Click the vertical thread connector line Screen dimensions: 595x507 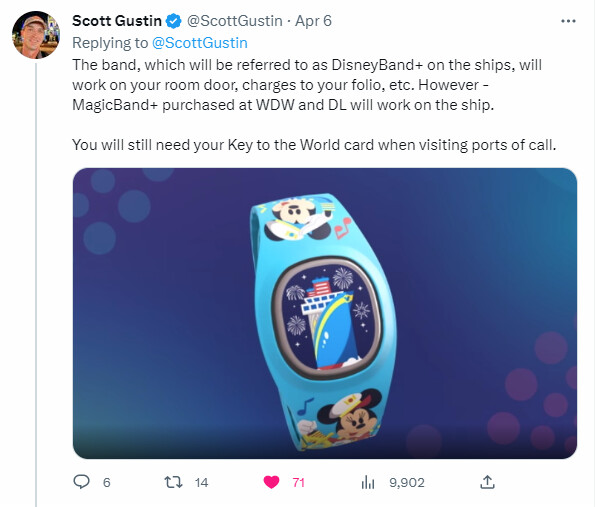tap(36, 285)
